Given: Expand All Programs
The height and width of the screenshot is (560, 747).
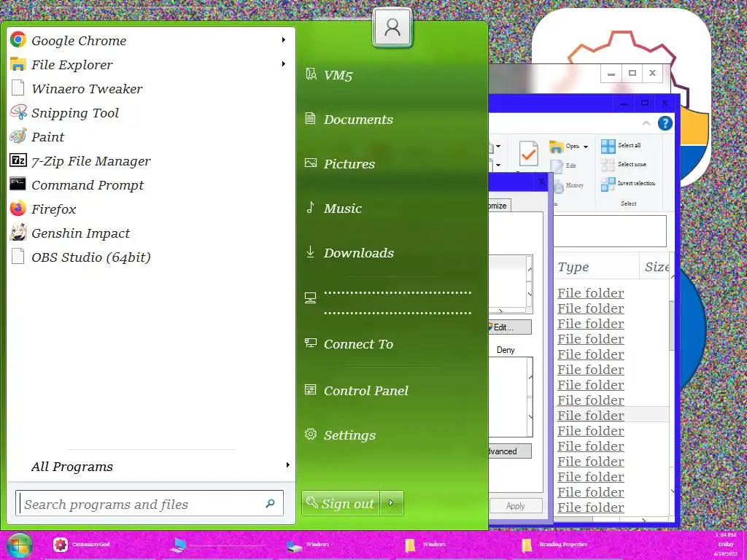Looking at the screenshot, I should [x=151, y=466].
